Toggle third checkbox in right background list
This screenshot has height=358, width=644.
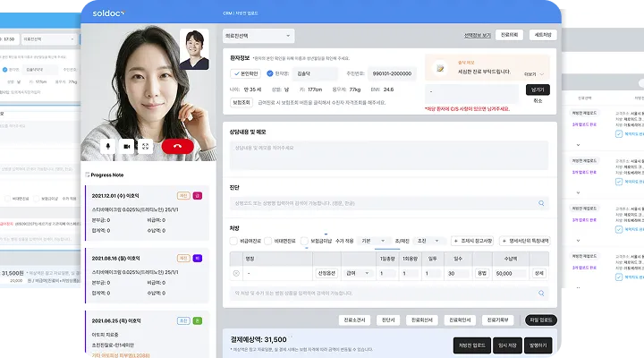[x=619, y=229]
